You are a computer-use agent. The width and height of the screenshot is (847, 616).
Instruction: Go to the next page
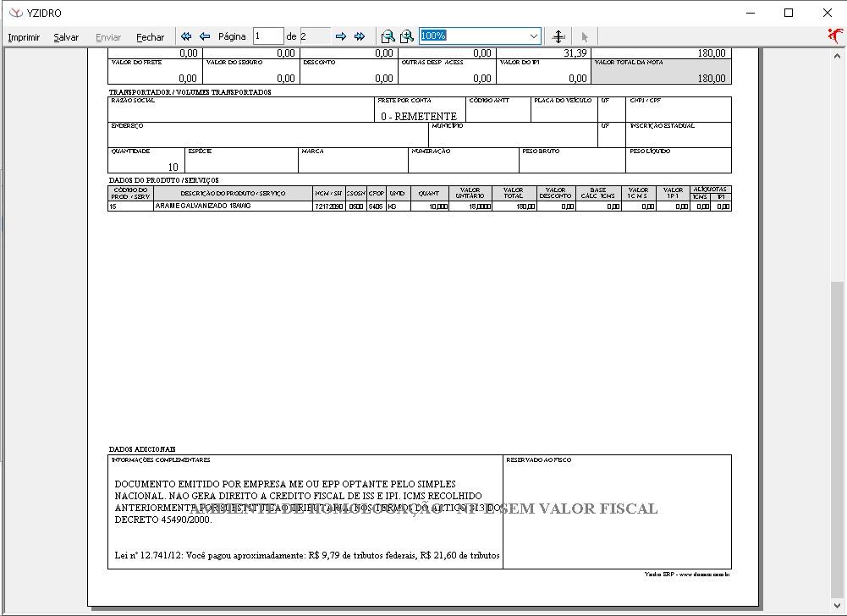(341, 36)
